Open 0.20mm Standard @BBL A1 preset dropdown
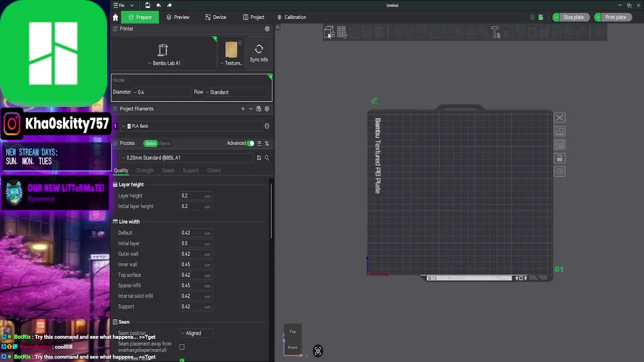 [187, 158]
